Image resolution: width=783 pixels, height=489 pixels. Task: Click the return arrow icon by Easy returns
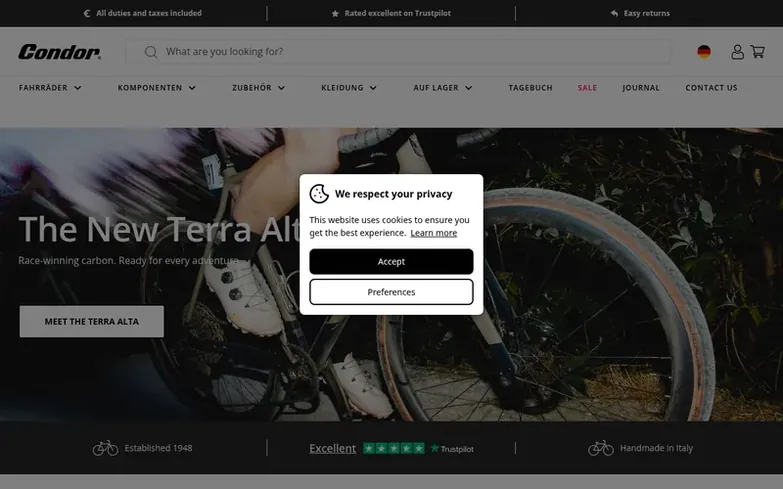pyautogui.click(x=614, y=13)
